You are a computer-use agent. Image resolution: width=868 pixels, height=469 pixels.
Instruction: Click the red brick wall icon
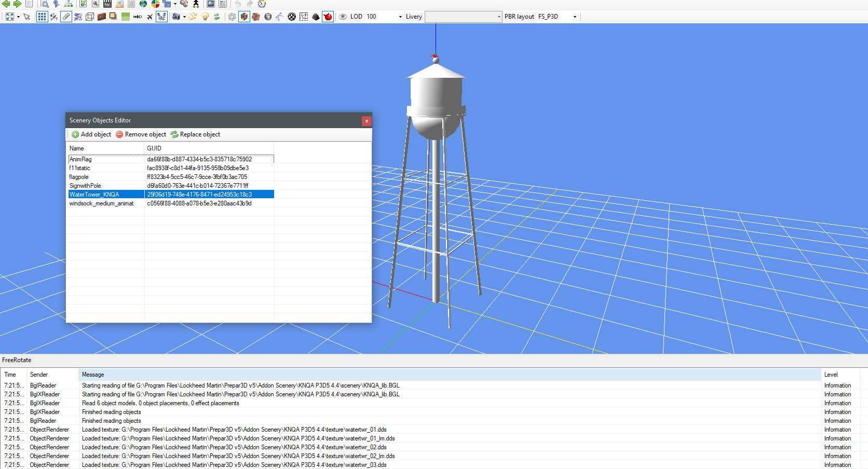tap(101, 17)
